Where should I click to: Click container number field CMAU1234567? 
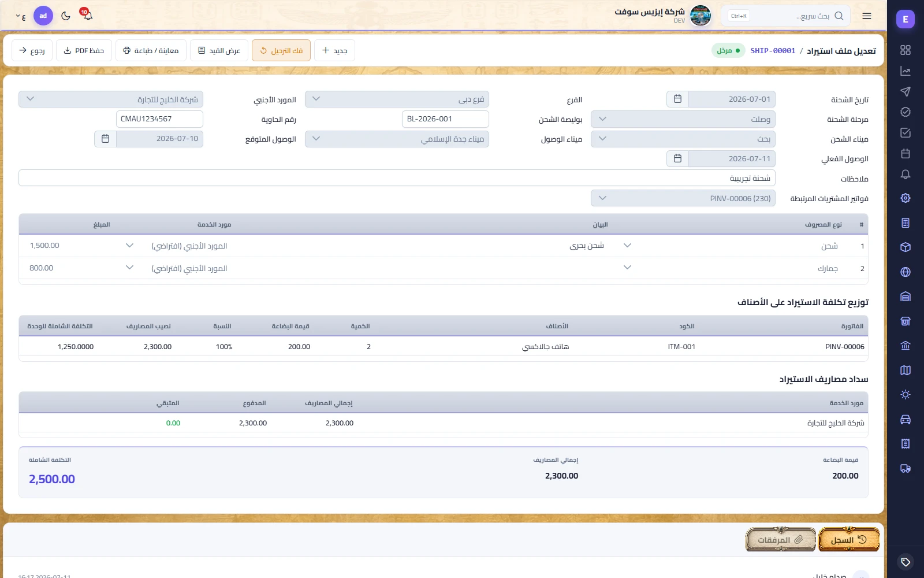pyautogui.click(x=159, y=119)
